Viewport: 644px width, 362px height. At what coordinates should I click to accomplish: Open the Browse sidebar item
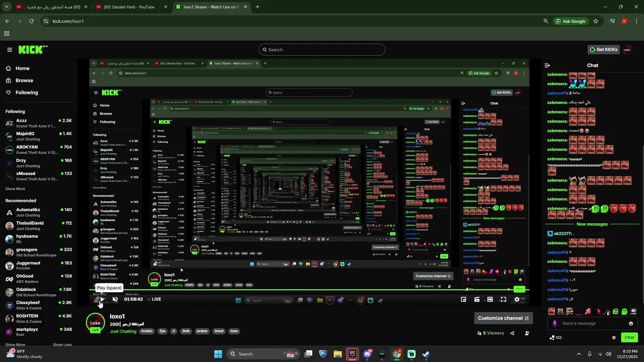(24, 80)
